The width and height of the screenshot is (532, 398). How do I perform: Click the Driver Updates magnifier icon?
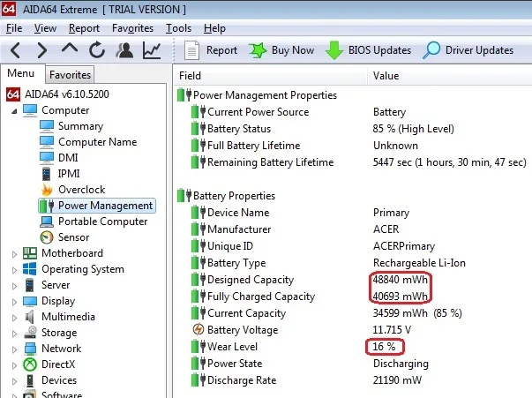tap(431, 50)
